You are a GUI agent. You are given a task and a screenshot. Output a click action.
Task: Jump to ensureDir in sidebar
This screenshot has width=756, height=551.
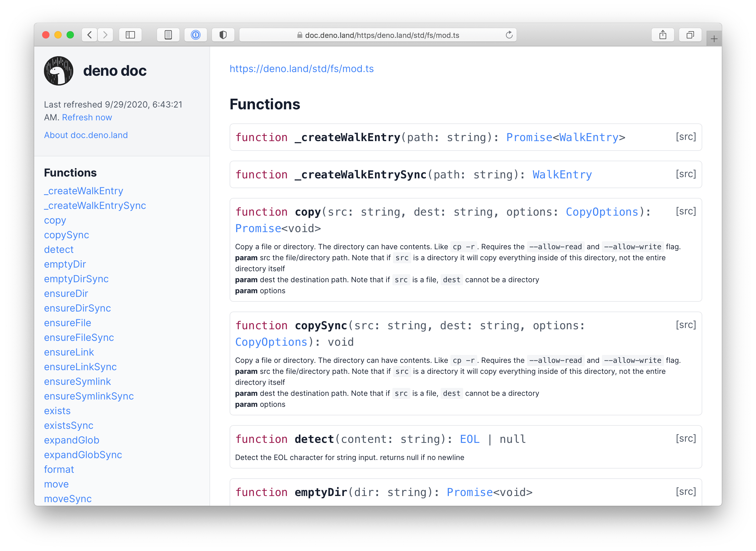(x=66, y=294)
